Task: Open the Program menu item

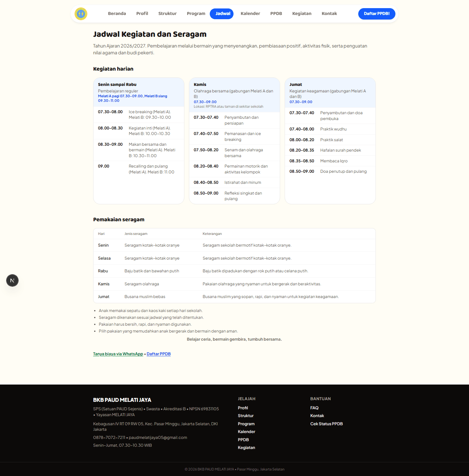Action: (196, 14)
